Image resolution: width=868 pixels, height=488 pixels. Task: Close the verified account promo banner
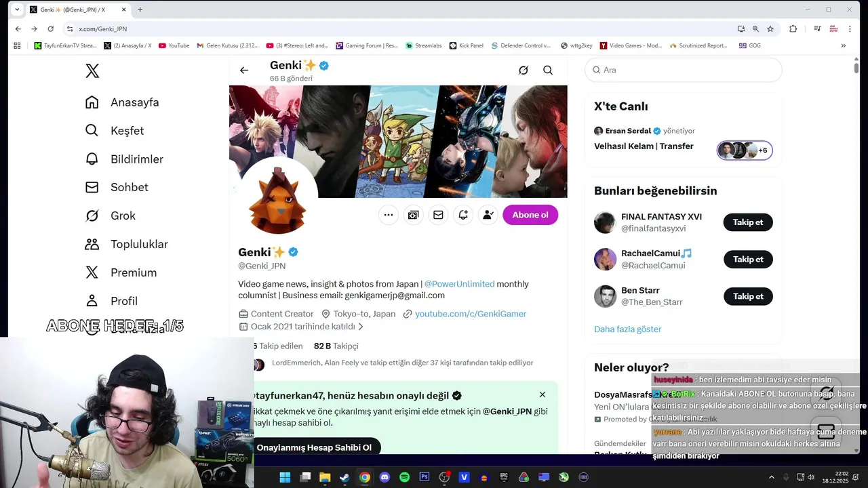(542, 394)
